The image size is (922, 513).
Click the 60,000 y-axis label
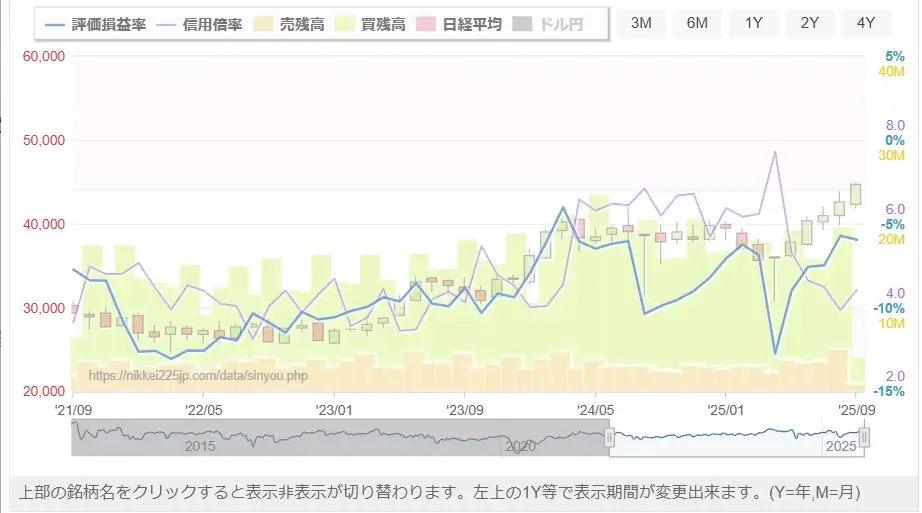pos(44,56)
